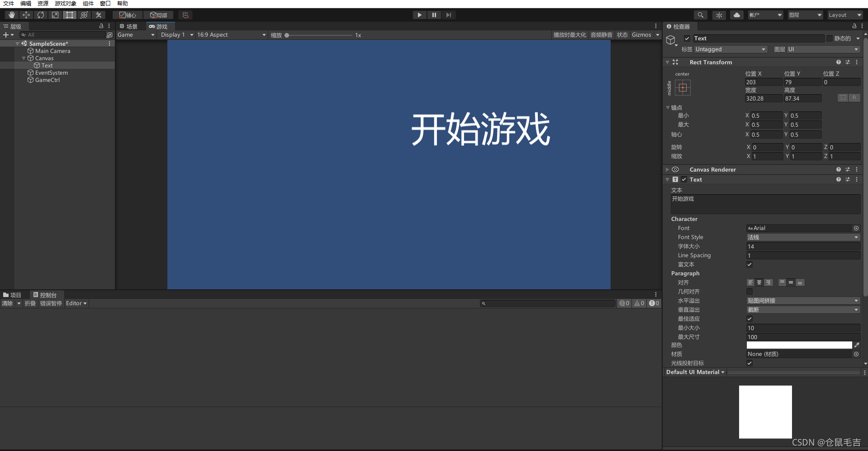Select the combined Transform tool
Screen dimensions: 868x451
[84, 15]
